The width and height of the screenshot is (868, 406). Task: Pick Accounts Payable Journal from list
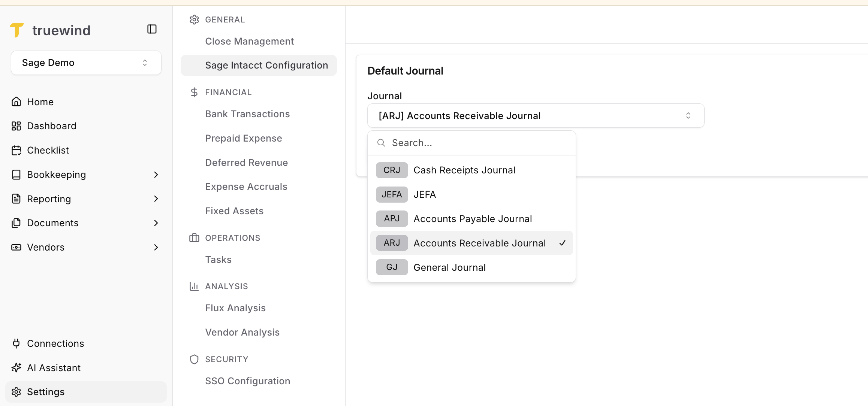472,219
